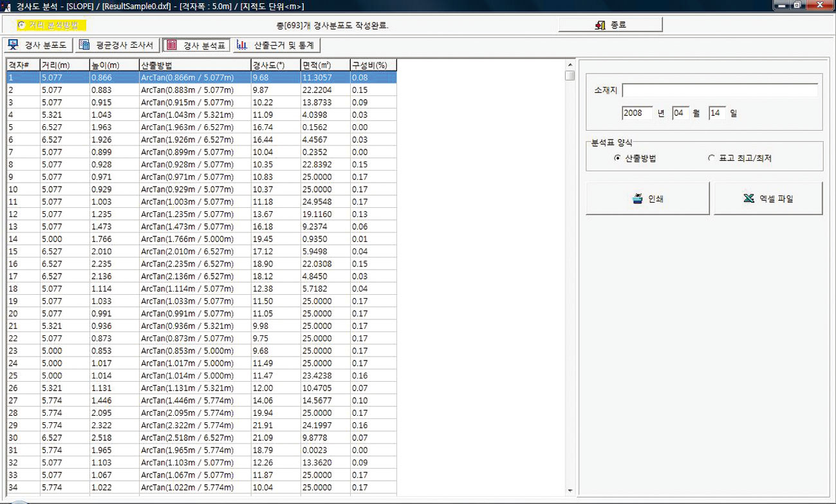Click the printer icon on 인쇄 button
The height and width of the screenshot is (504, 836).
pos(638,198)
